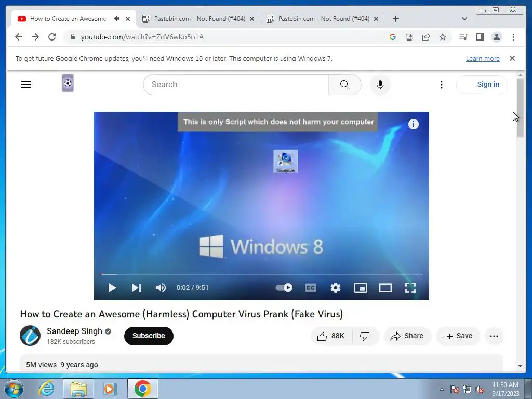Open the Windows Start menu
532x399 pixels.
14,389
